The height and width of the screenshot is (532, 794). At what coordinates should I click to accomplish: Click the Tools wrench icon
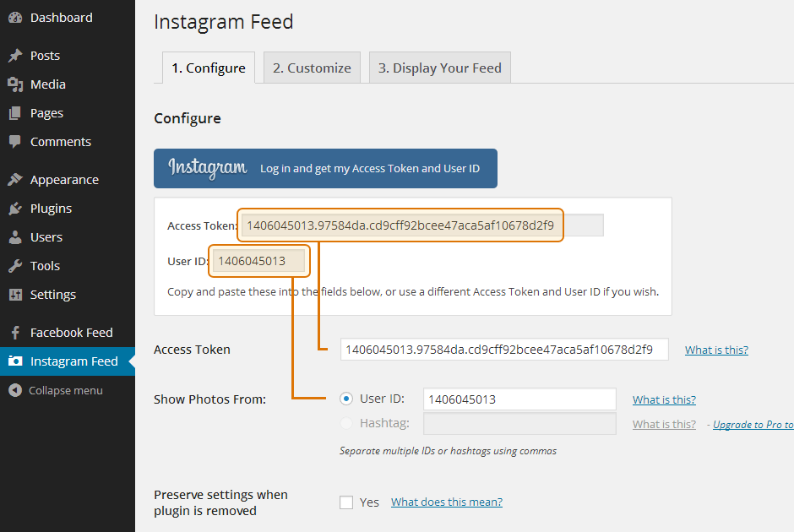[15, 266]
